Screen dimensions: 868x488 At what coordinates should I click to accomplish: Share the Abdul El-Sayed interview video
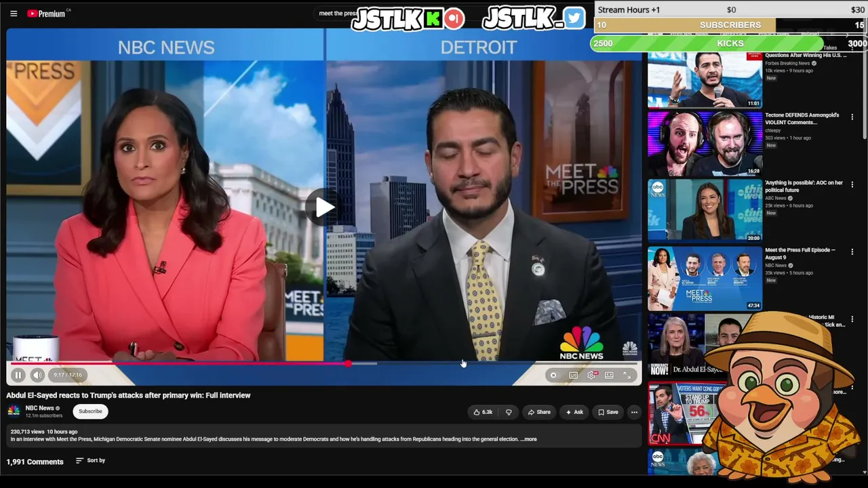point(539,412)
